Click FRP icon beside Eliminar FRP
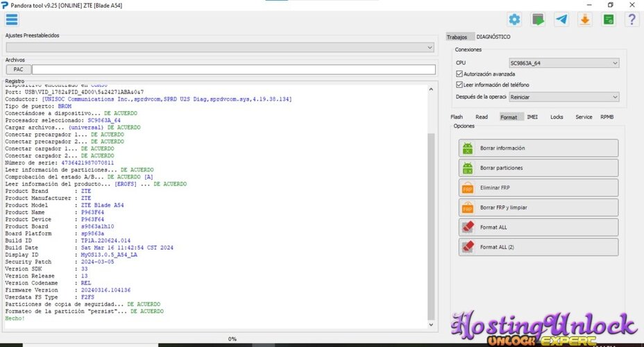Screen dimensions: 644x347 pos(468,188)
